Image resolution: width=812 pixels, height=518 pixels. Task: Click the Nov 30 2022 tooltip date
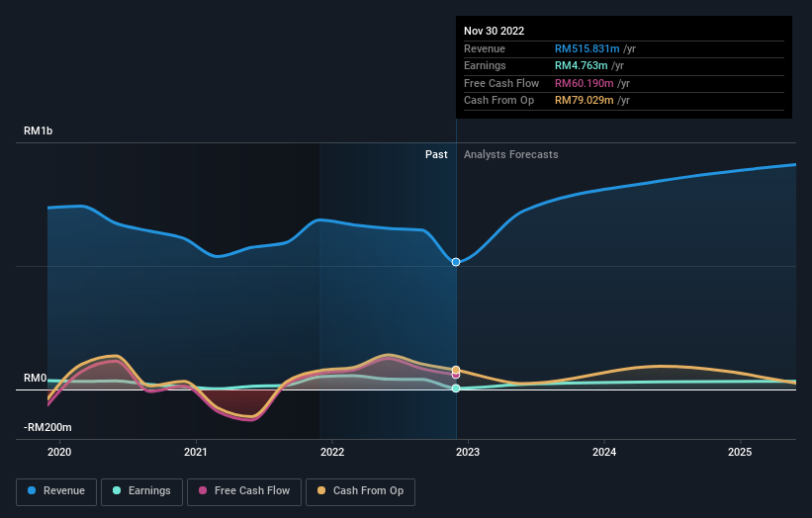pos(495,31)
